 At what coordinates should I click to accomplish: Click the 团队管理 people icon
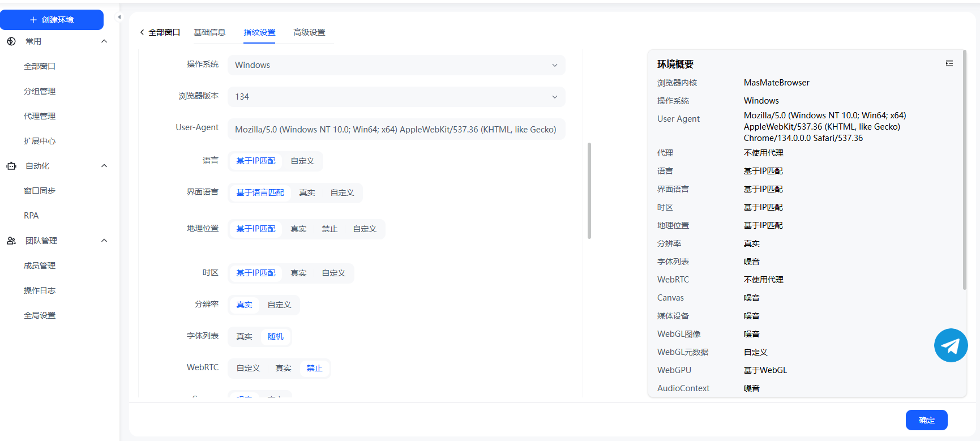pos(11,241)
